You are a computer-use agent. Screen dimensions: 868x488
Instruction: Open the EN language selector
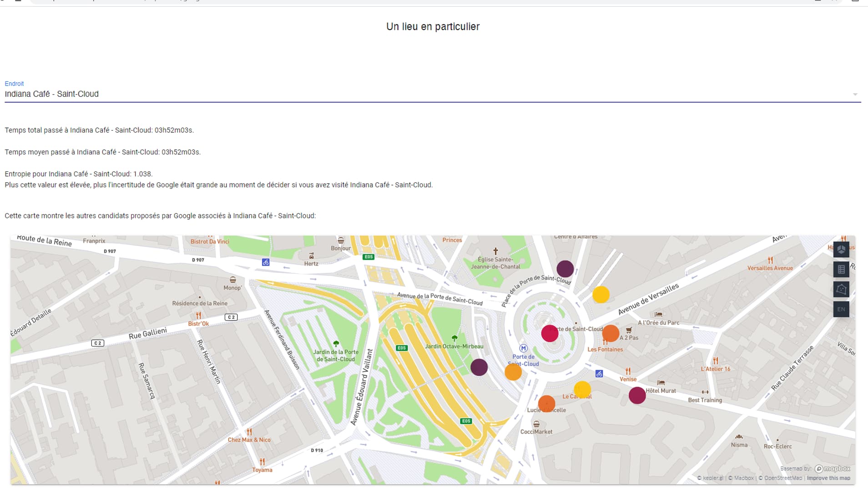(x=841, y=309)
